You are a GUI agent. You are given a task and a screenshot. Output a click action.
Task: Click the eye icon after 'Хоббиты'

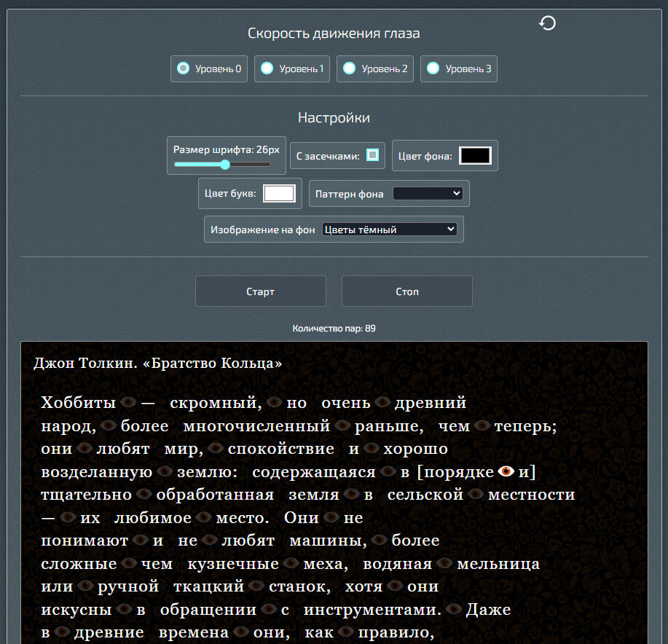(128, 401)
